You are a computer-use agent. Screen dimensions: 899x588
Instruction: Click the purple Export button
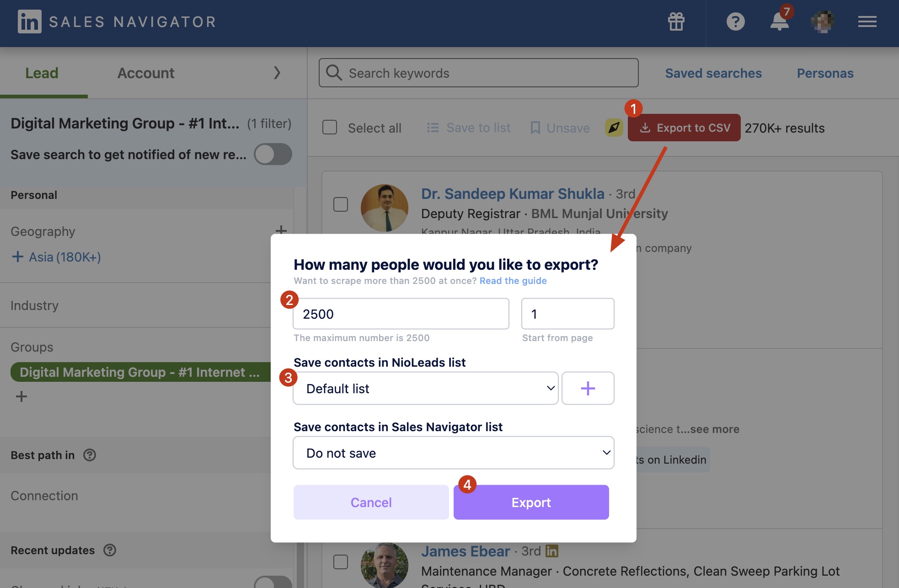[x=531, y=502]
